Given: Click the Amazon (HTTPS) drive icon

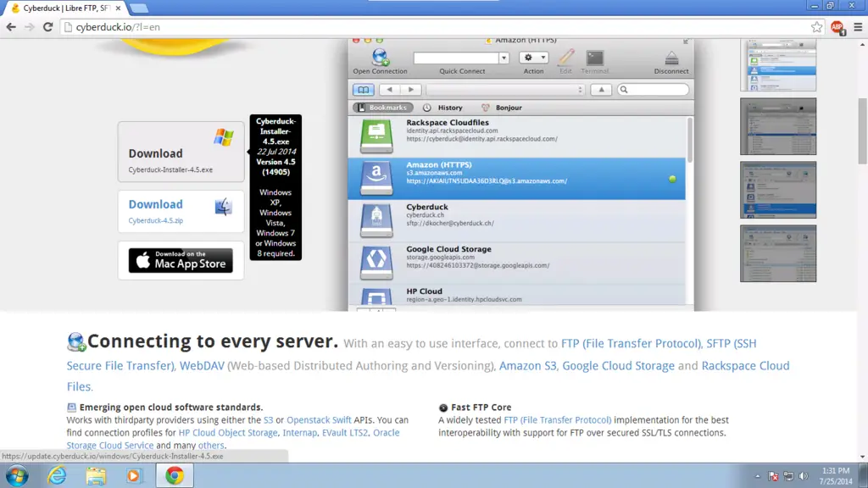Looking at the screenshot, I should tap(376, 178).
